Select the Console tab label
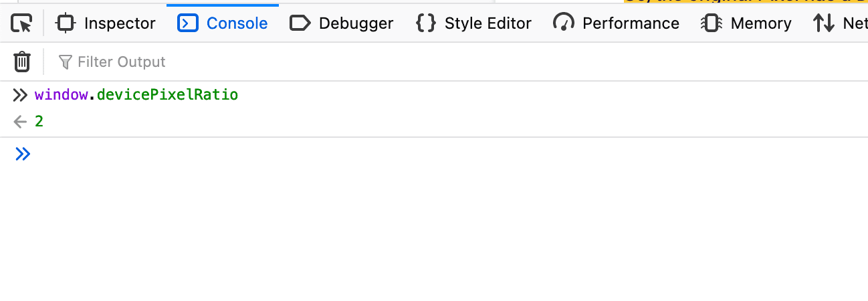This screenshot has height=301, width=868. 237,24
